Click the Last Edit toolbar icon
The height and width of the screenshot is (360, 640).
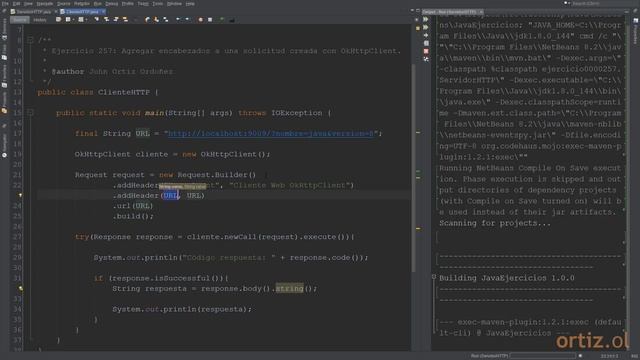tap(58, 19)
